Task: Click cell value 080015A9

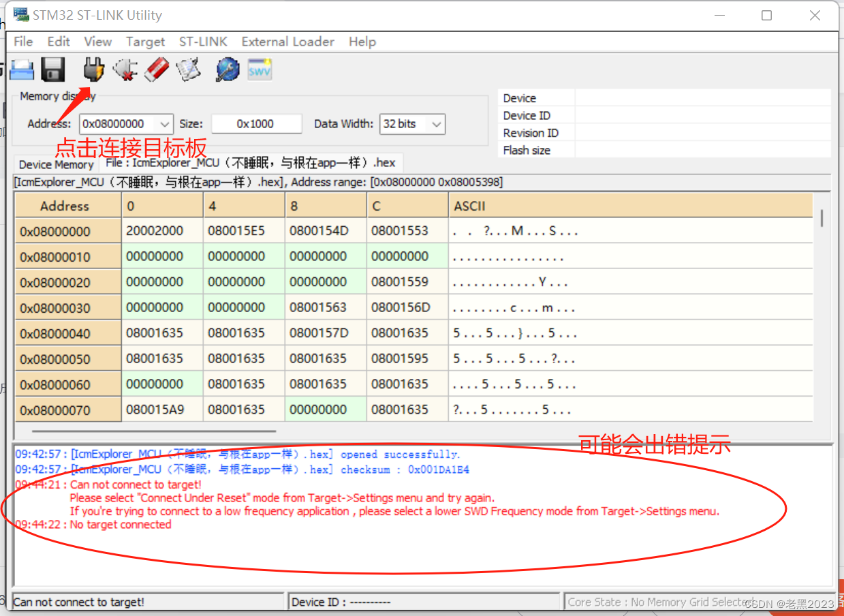Action: point(162,410)
